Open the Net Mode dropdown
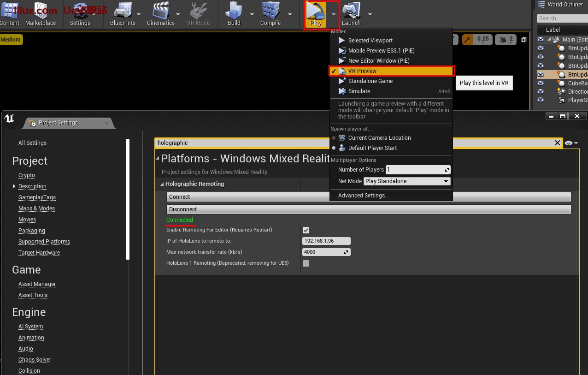This screenshot has height=375, width=588. point(406,181)
